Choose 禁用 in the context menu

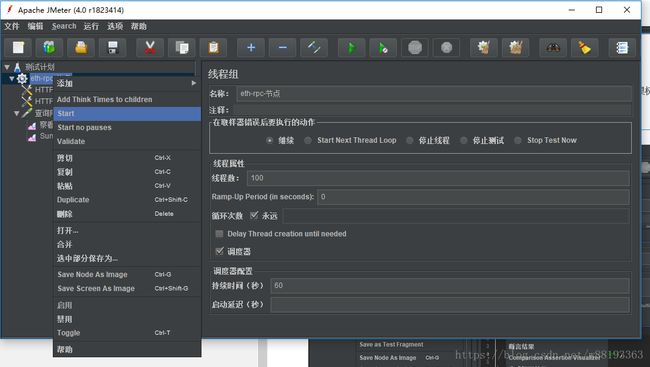click(x=127, y=319)
